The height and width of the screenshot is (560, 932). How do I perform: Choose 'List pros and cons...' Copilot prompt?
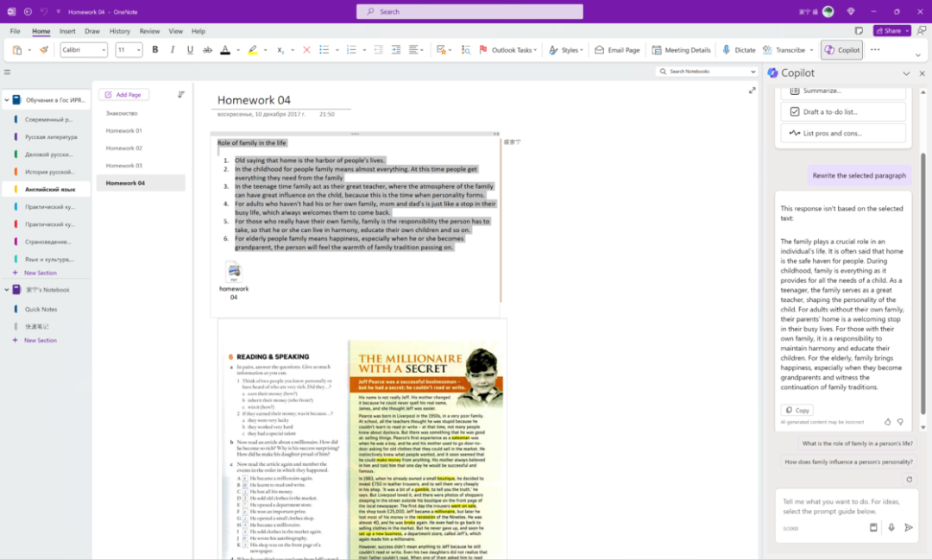coord(843,133)
